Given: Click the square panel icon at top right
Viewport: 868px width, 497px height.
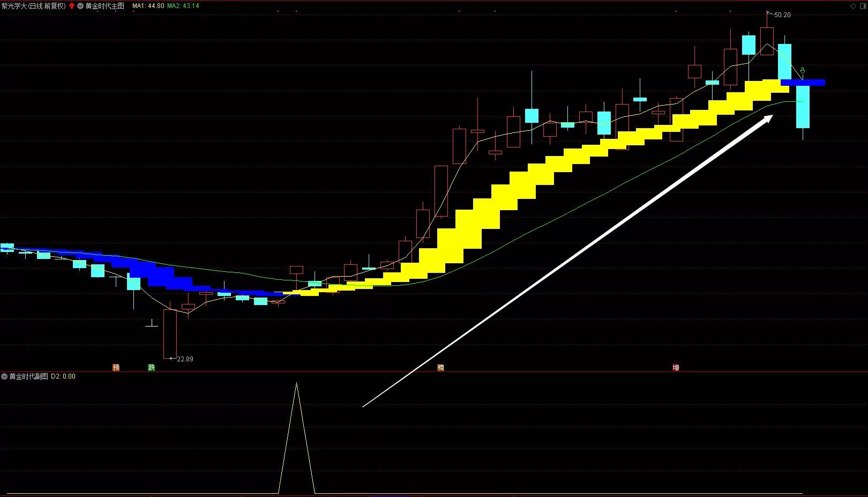Looking at the screenshot, I should click(x=862, y=6).
